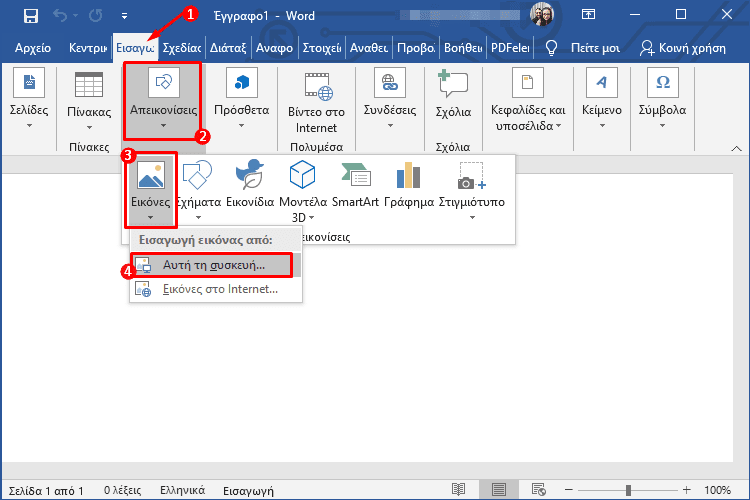Open the Στοιχεία αλληλογραφίας tab
Image resolution: width=750 pixels, height=500 pixels.
point(322,48)
